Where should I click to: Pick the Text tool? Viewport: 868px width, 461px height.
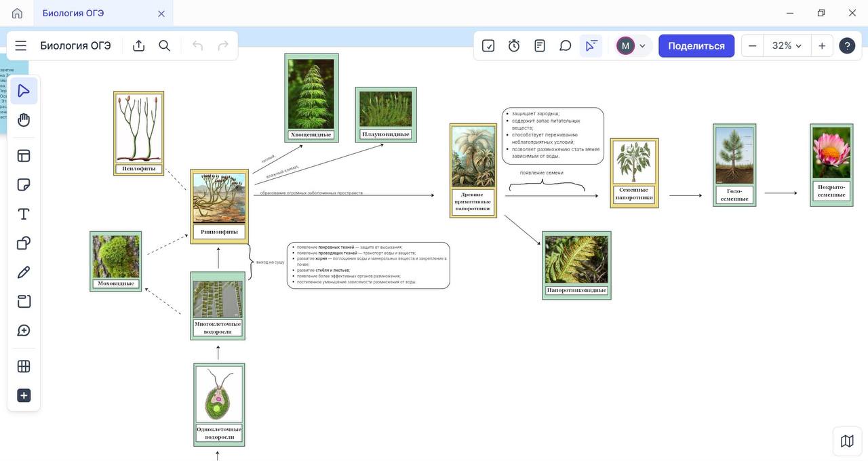point(24,214)
